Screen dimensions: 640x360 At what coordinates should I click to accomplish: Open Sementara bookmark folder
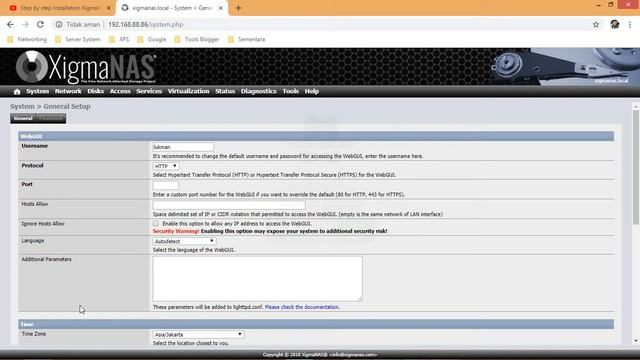247,39
